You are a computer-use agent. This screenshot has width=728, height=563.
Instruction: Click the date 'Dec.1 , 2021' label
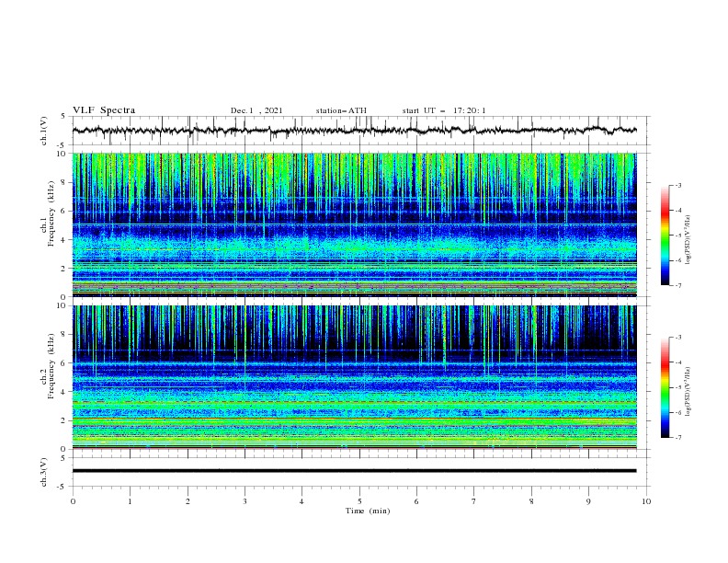coord(256,110)
